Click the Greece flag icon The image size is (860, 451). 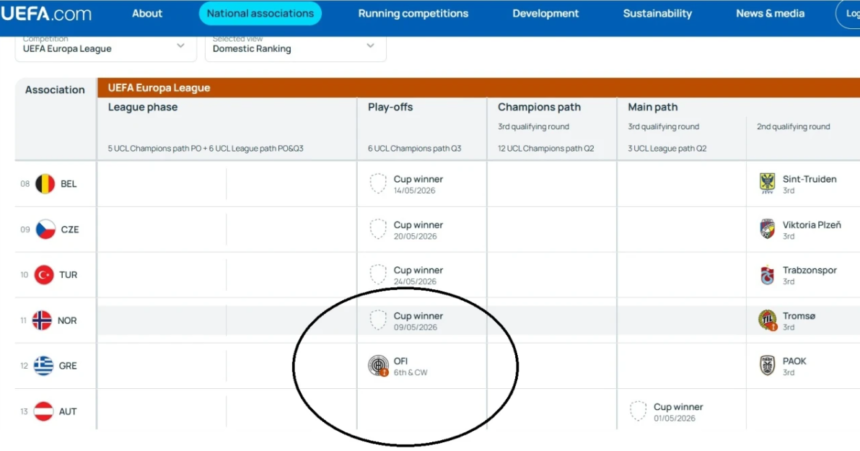[x=43, y=366]
